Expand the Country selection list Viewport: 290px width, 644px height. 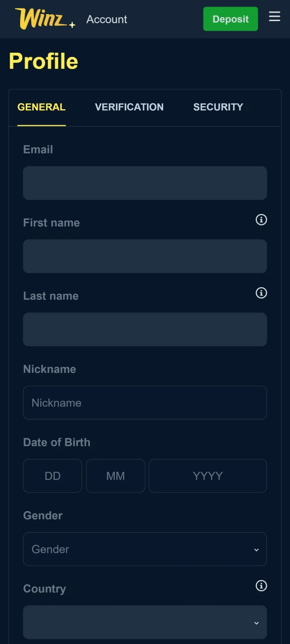tap(145, 622)
